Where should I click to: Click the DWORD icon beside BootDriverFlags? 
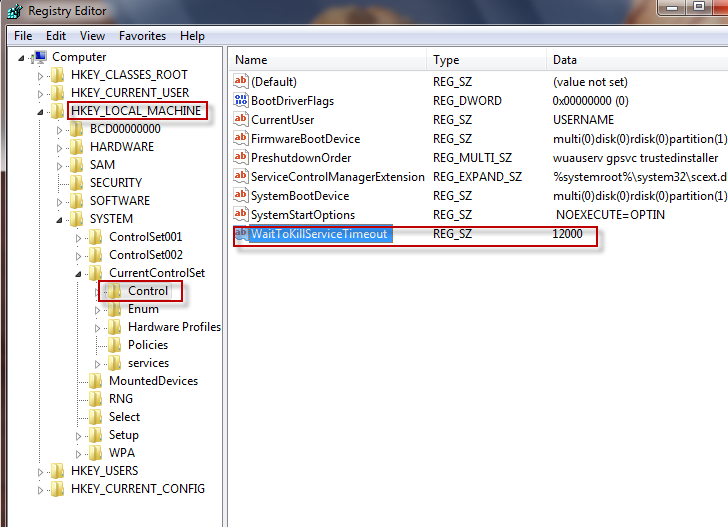(x=240, y=100)
